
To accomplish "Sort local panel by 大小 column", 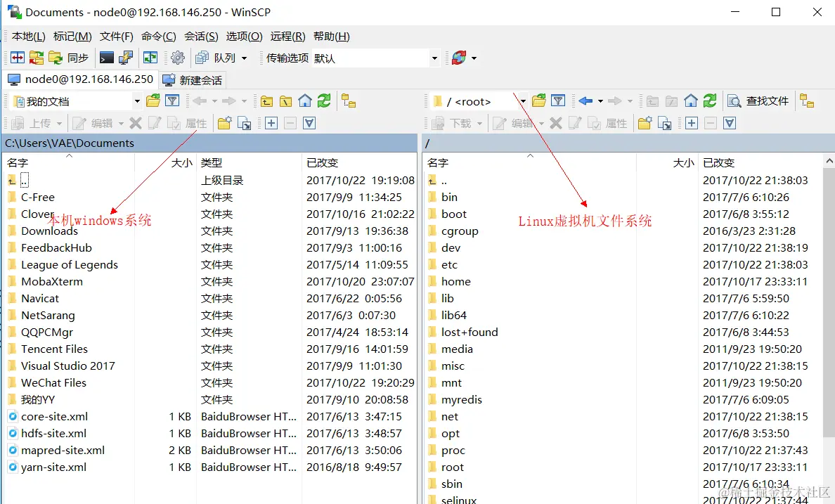I will click(165, 162).
